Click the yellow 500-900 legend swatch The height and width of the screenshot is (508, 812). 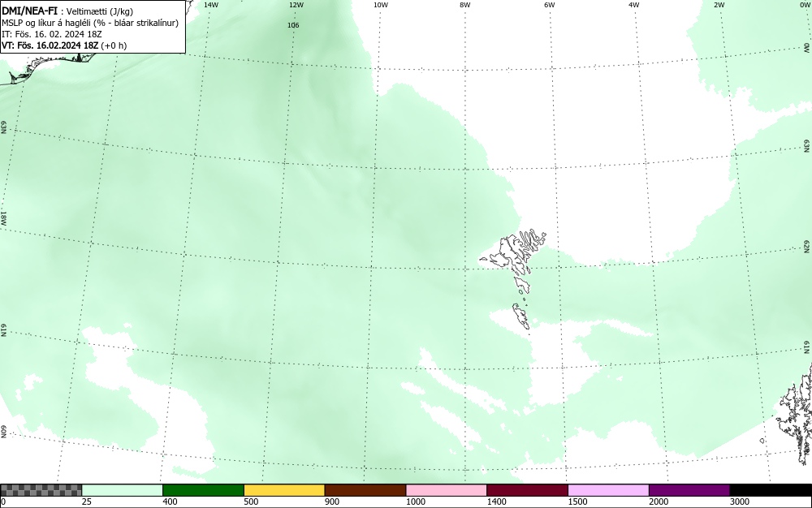pos(284,490)
